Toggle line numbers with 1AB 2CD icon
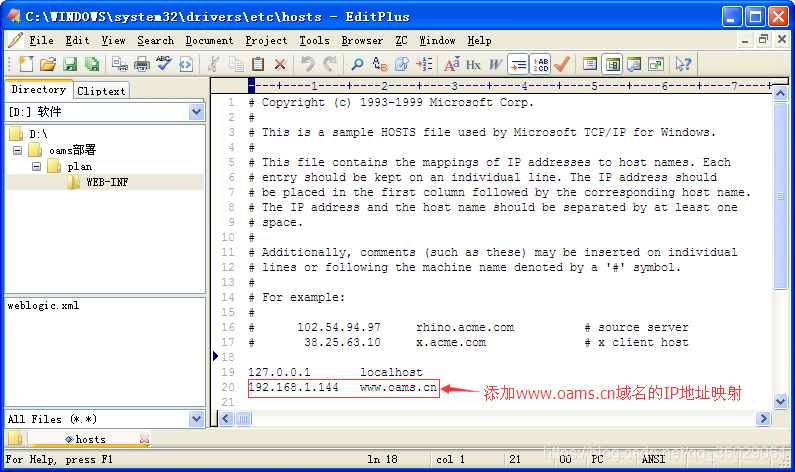Viewport: 795px width, 472px height. 540,64
